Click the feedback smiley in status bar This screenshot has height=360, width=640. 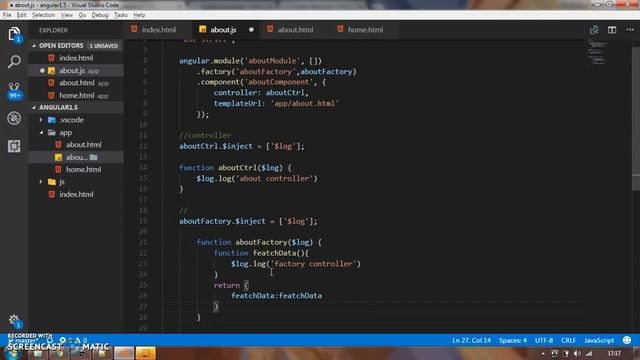coord(627,340)
